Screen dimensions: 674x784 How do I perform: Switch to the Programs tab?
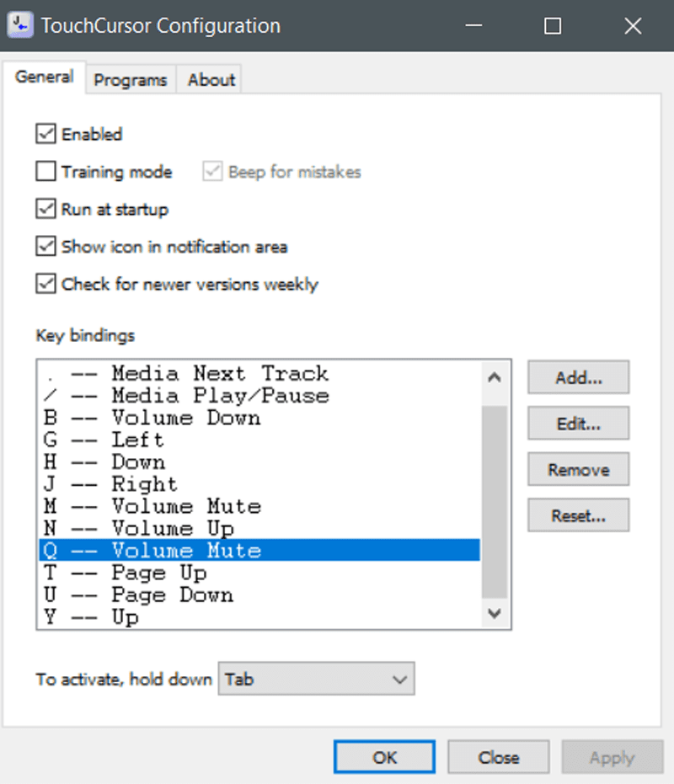pyautogui.click(x=131, y=79)
